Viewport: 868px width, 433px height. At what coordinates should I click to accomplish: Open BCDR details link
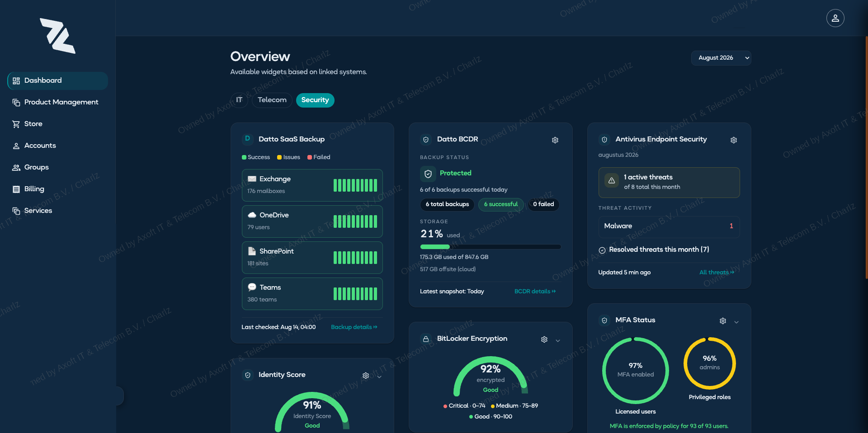(x=535, y=292)
